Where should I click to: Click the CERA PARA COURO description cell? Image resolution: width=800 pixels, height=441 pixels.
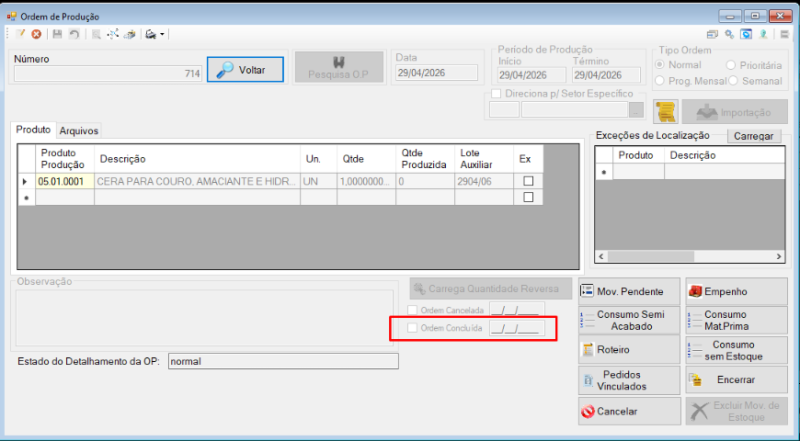[197, 181]
